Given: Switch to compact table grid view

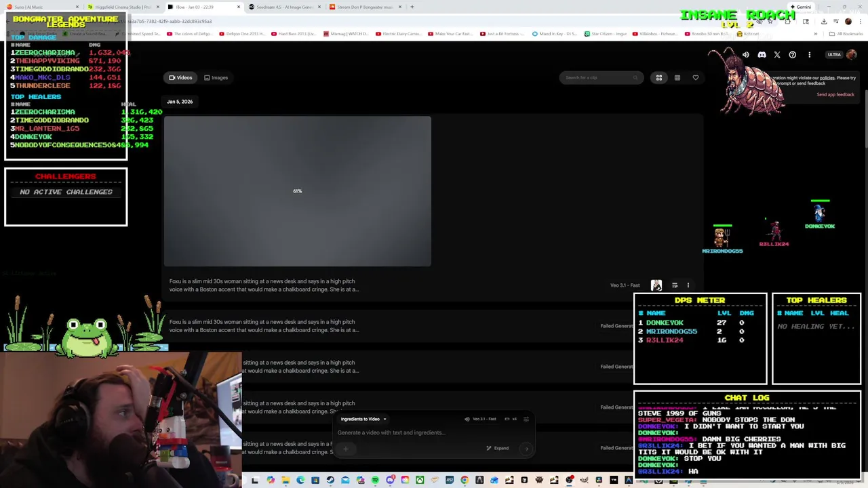Looking at the screenshot, I should point(677,78).
